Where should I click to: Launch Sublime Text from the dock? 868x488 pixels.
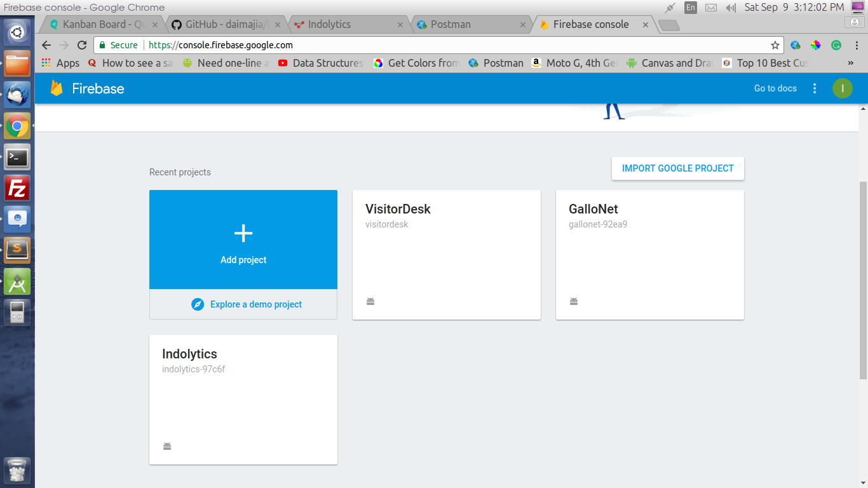click(x=17, y=250)
